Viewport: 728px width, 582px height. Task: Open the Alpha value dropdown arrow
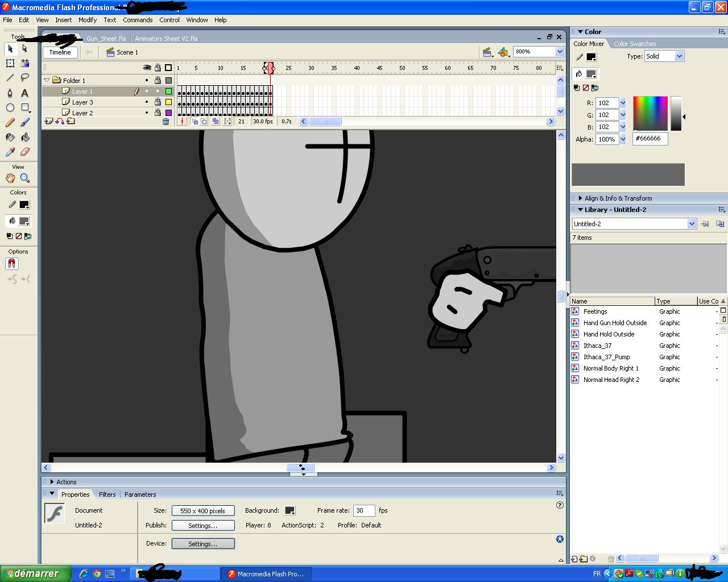[x=623, y=139]
